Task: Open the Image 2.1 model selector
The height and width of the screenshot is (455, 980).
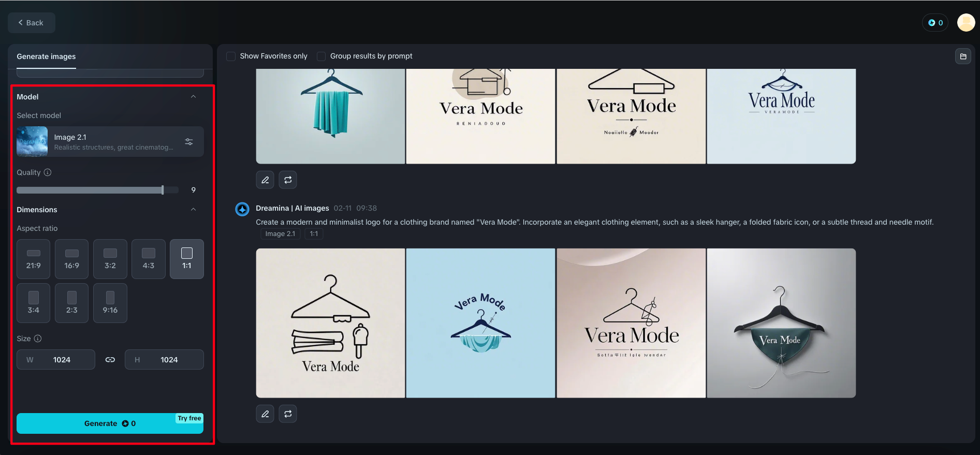Action: pos(110,142)
